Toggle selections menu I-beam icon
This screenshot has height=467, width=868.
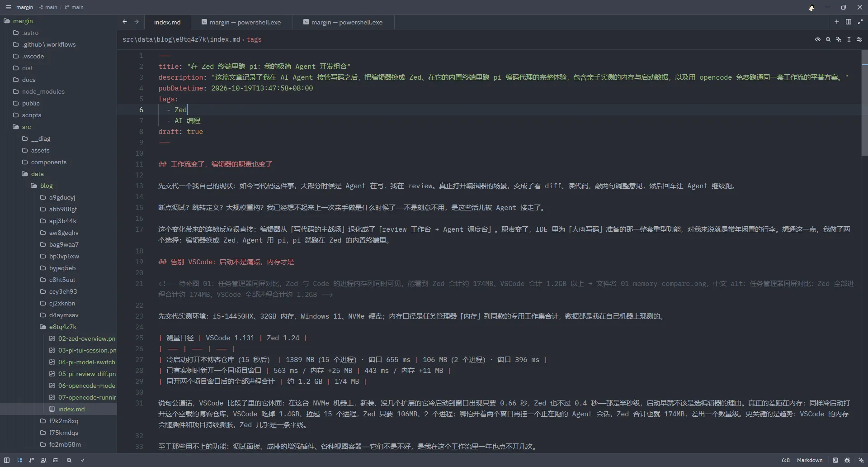(849, 39)
